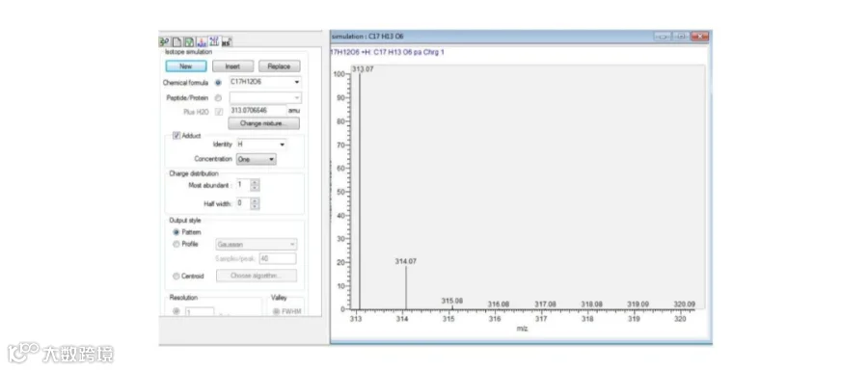Click the Most abundant charge field
868x370 pixels.
pyautogui.click(x=243, y=185)
